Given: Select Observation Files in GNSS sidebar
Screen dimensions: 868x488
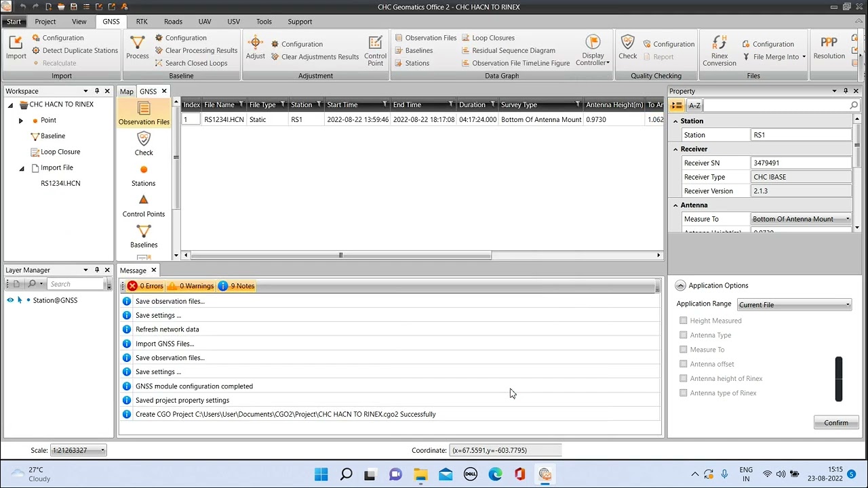Looking at the screenshot, I should pyautogui.click(x=144, y=113).
